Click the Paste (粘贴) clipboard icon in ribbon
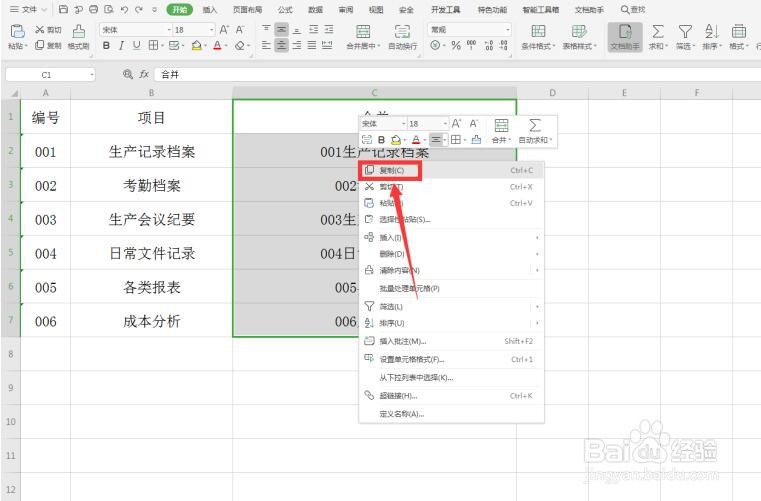 (x=17, y=31)
